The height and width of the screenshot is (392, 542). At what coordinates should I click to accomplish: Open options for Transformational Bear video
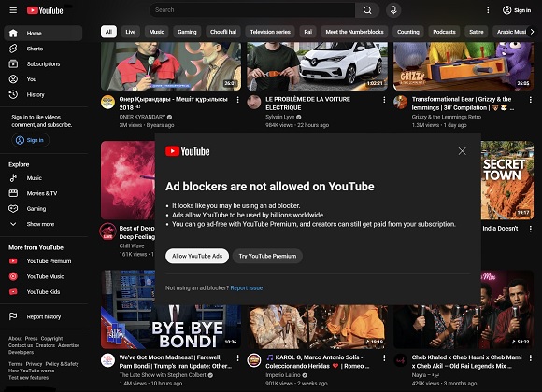click(x=530, y=100)
